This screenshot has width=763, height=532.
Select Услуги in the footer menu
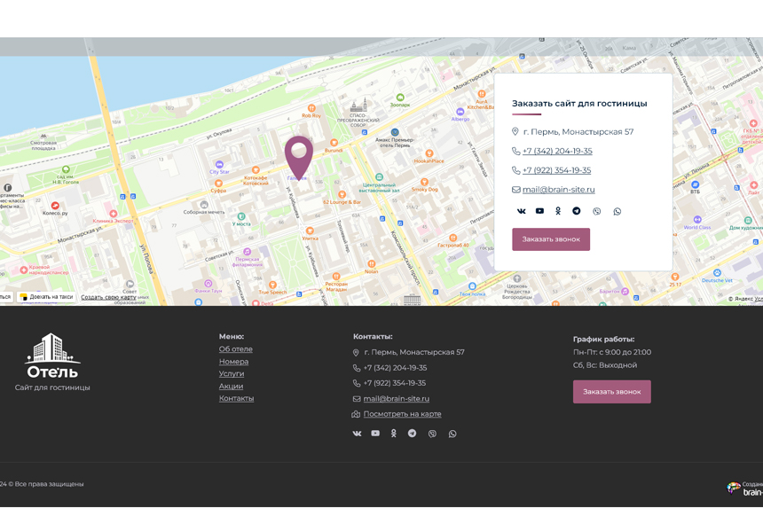(232, 374)
